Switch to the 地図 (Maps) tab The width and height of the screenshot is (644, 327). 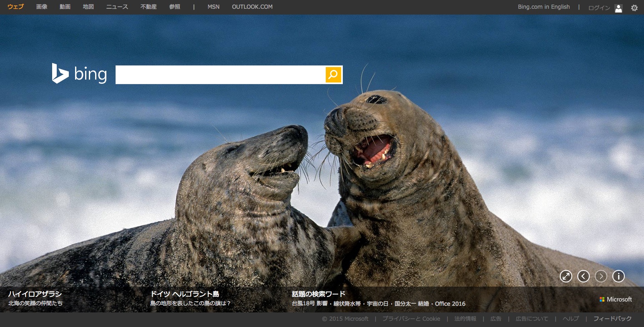88,7
